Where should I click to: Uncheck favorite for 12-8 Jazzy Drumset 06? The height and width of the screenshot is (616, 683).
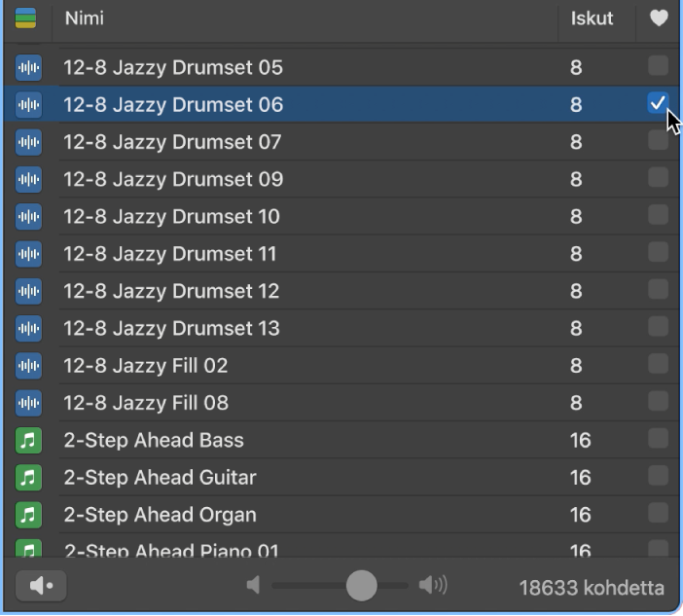point(658,103)
